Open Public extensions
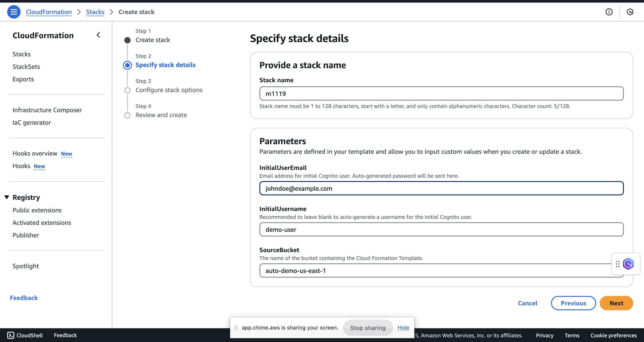Screen dimensions: 644x342 (37, 210)
